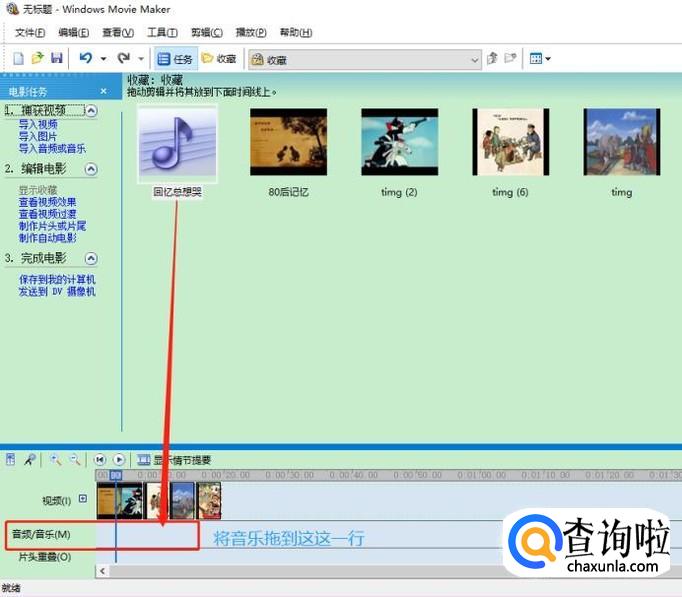Screen dimensions: 682x597
Task: Click the Redo arrow icon
Action: click(x=123, y=59)
